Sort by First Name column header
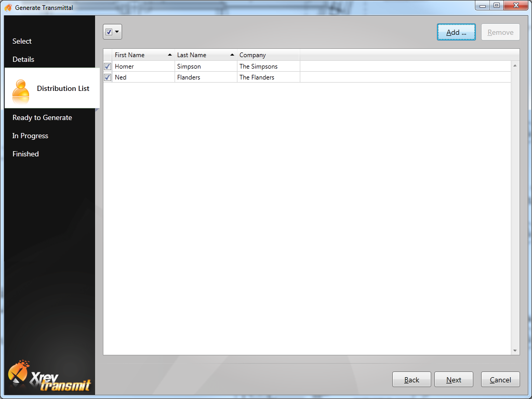 [x=143, y=55]
